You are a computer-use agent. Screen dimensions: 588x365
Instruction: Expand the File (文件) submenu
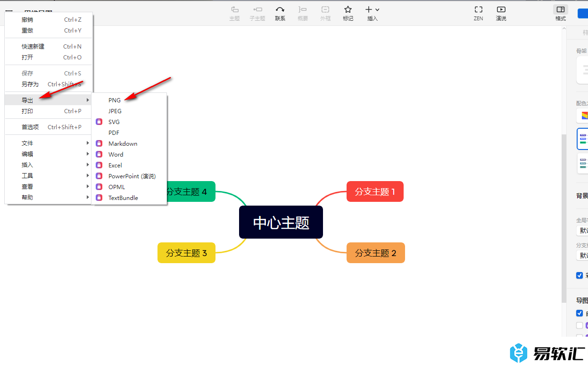click(49, 143)
